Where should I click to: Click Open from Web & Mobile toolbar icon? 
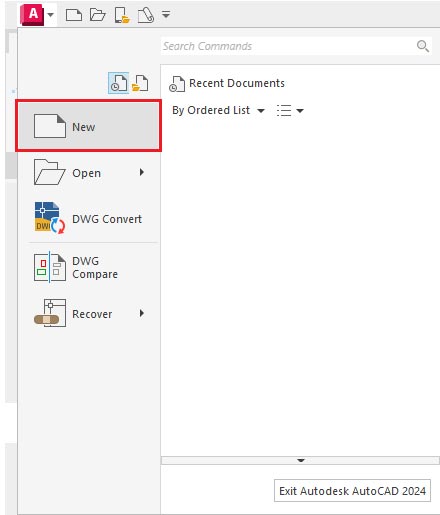click(x=122, y=15)
